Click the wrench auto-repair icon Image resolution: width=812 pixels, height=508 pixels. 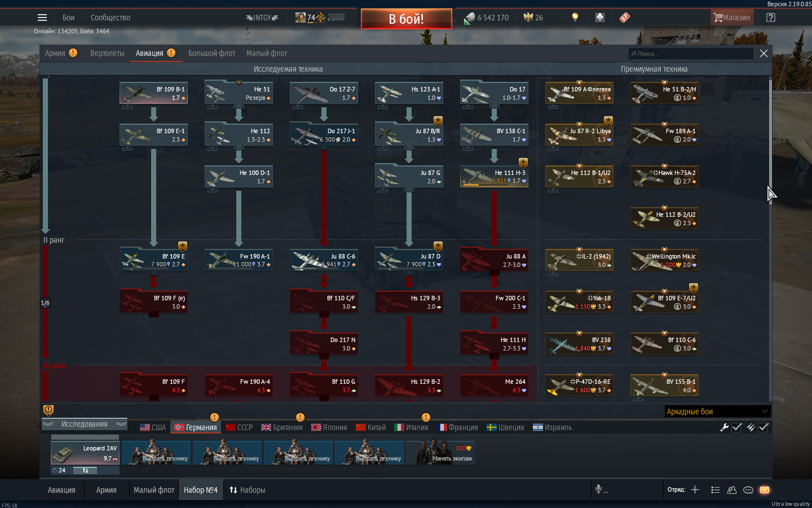725,427
